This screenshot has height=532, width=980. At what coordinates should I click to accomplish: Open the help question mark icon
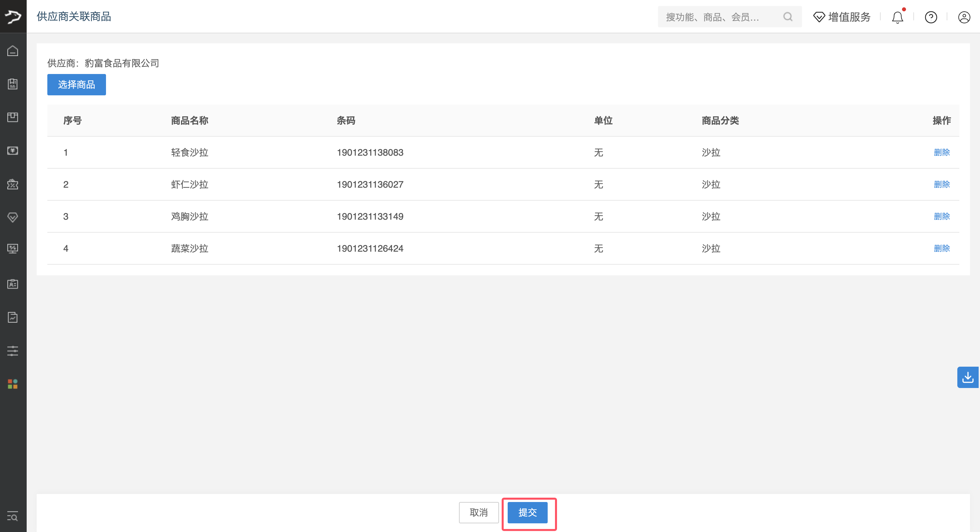(x=931, y=17)
